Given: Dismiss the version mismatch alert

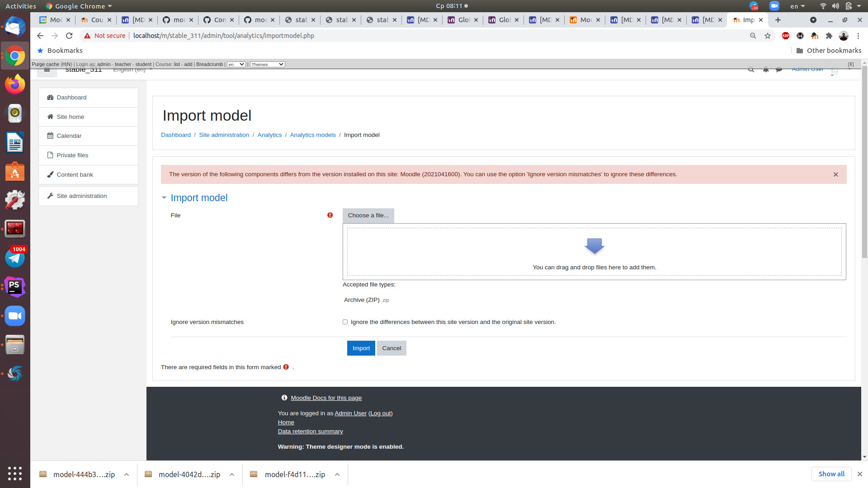Looking at the screenshot, I should point(835,174).
